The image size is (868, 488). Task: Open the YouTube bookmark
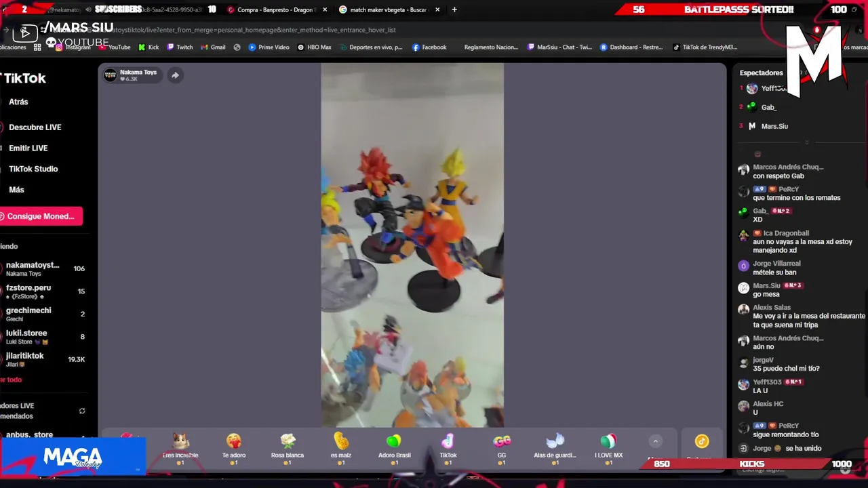point(114,47)
